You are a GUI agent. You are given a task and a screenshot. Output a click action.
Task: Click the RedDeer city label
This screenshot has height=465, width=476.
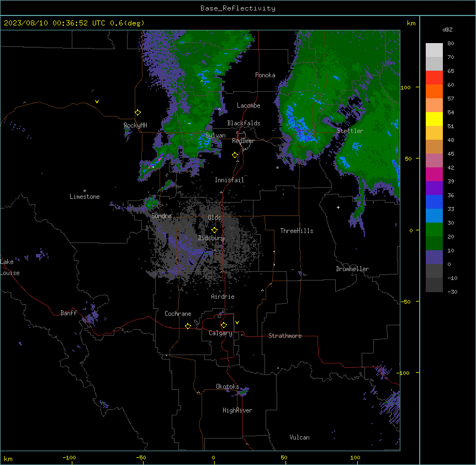tap(243, 141)
